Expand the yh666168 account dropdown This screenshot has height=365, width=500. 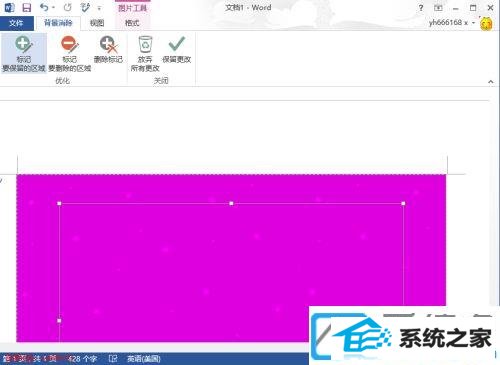tap(473, 23)
